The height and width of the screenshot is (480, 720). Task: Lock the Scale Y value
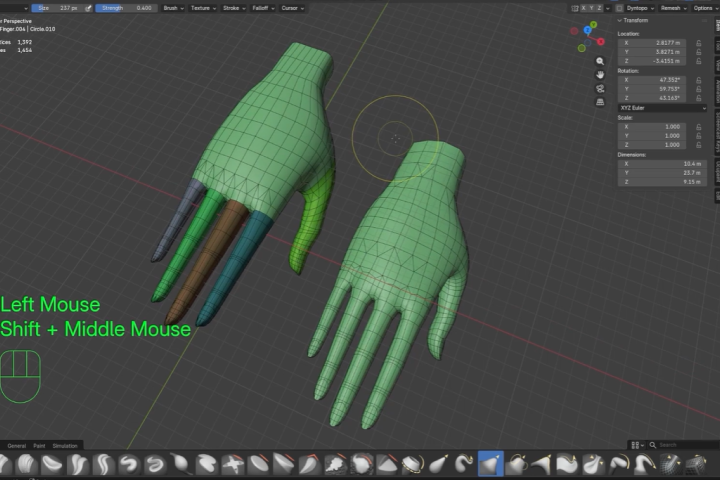[x=698, y=136]
